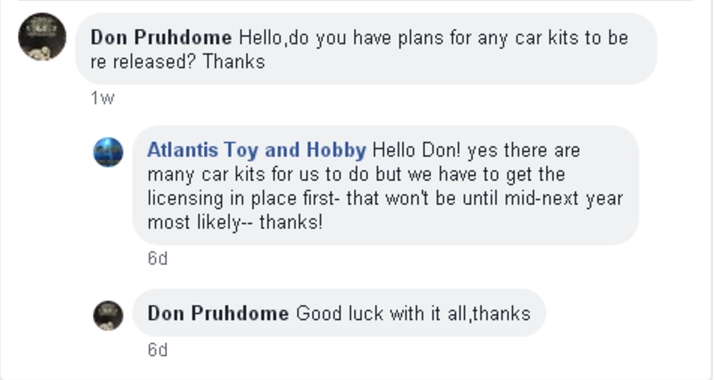Open Don Pruhdome's small avatar on last reply
Image resolution: width=714 pixels, height=380 pixels.
[x=108, y=315]
